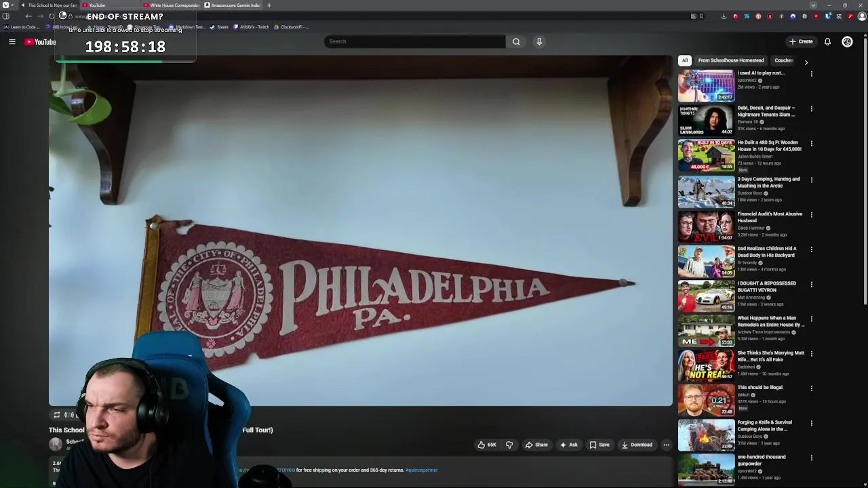Click the search magnifier button
This screenshot has height=488, width=868.
[x=516, y=41]
